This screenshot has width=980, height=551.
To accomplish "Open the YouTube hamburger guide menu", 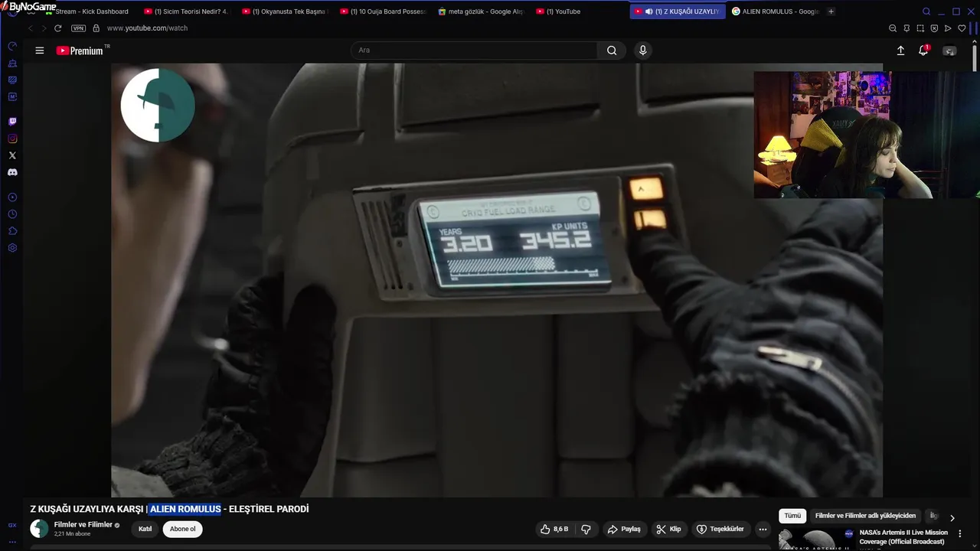I will pyautogui.click(x=40, y=51).
